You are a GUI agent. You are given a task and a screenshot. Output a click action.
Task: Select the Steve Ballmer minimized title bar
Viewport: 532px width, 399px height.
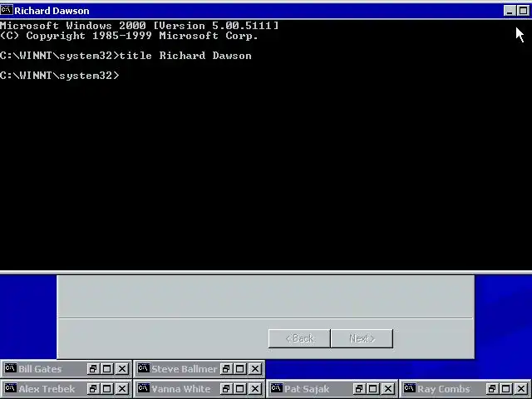pyautogui.click(x=199, y=369)
